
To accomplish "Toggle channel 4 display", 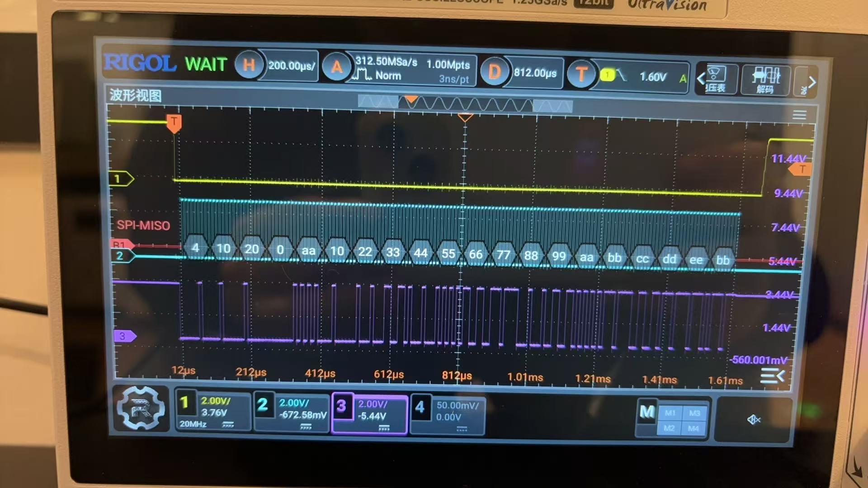I will point(420,407).
